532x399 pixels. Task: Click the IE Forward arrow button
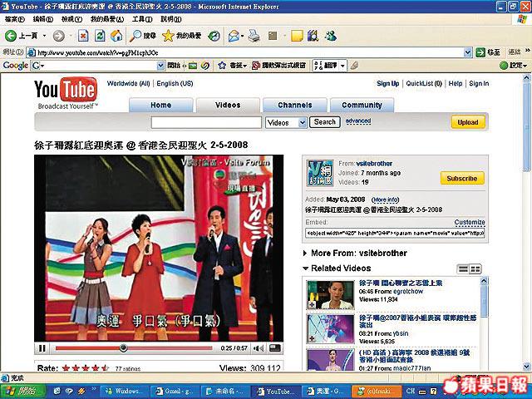pyautogui.click(x=59, y=36)
